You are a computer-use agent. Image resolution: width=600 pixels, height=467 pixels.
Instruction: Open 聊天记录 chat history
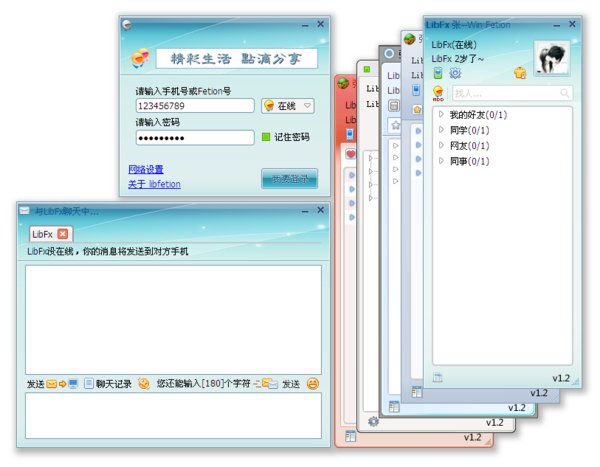(x=109, y=384)
